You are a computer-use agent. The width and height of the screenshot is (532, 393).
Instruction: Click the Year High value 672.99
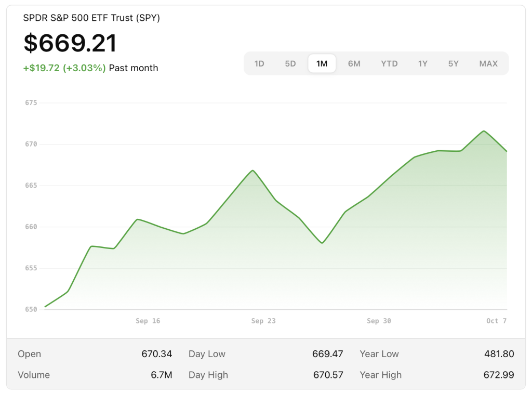(x=499, y=375)
